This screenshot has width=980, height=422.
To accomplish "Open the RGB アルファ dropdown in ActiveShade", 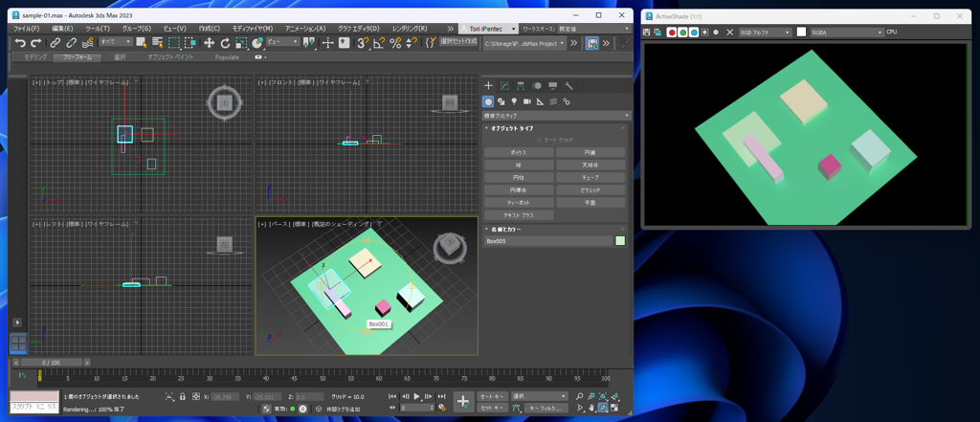I will click(x=766, y=32).
